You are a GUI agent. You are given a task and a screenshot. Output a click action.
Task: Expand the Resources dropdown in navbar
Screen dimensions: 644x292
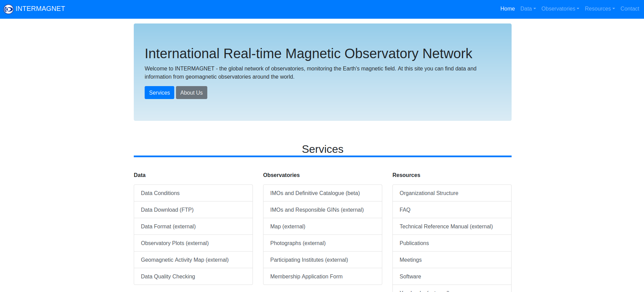[600, 9]
